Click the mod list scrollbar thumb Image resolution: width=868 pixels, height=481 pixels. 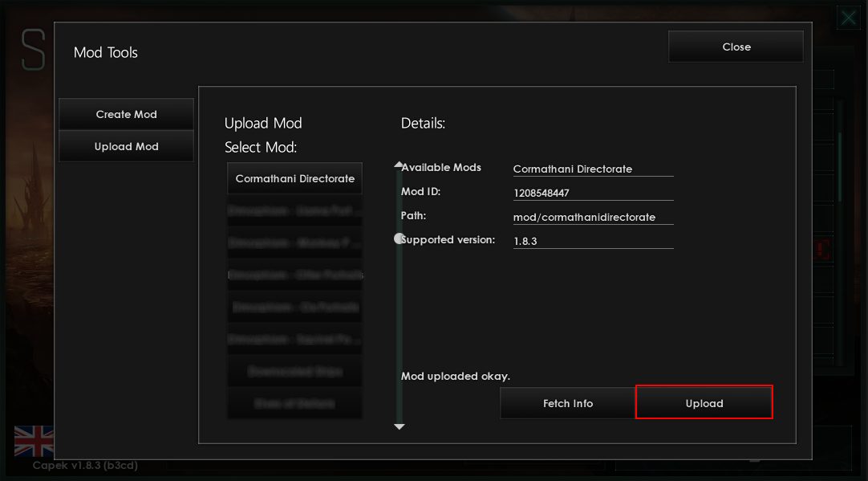(x=399, y=238)
